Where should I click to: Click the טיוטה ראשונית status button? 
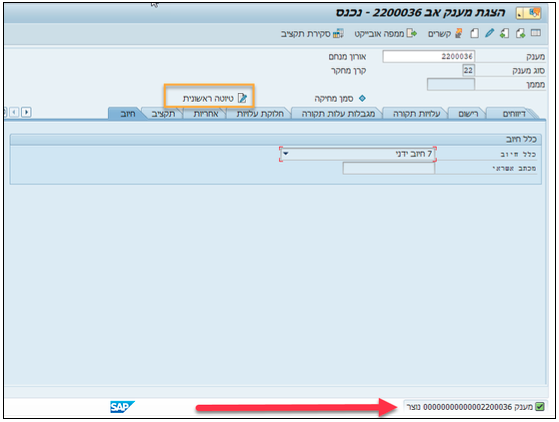click(215, 98)
